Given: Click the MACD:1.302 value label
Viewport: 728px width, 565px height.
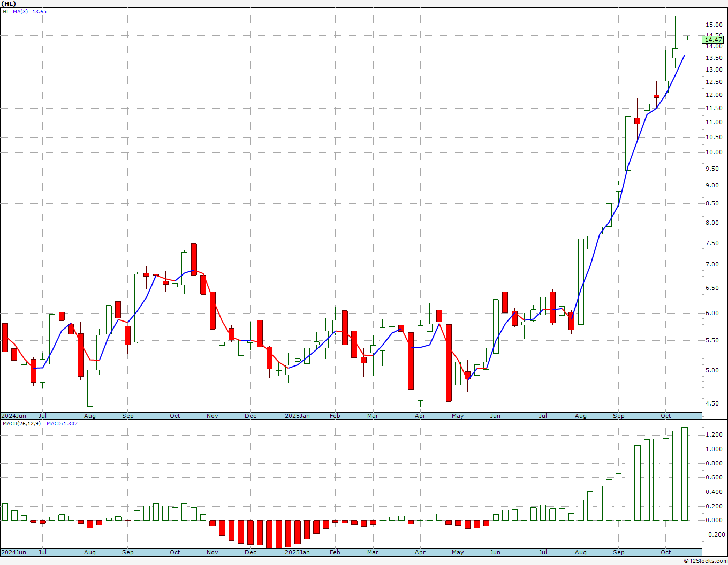Looking at the screenshot, I should [62, 424].
